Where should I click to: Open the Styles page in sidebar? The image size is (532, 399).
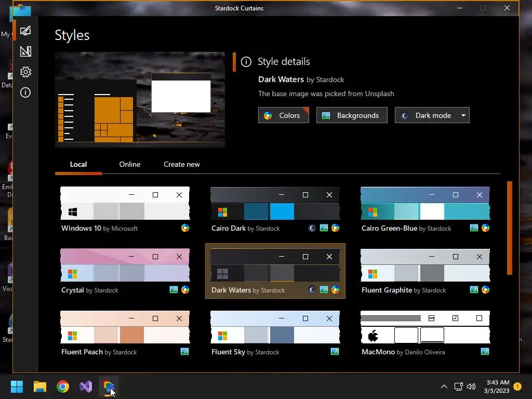pyautogui.click(x=25, y=31)
